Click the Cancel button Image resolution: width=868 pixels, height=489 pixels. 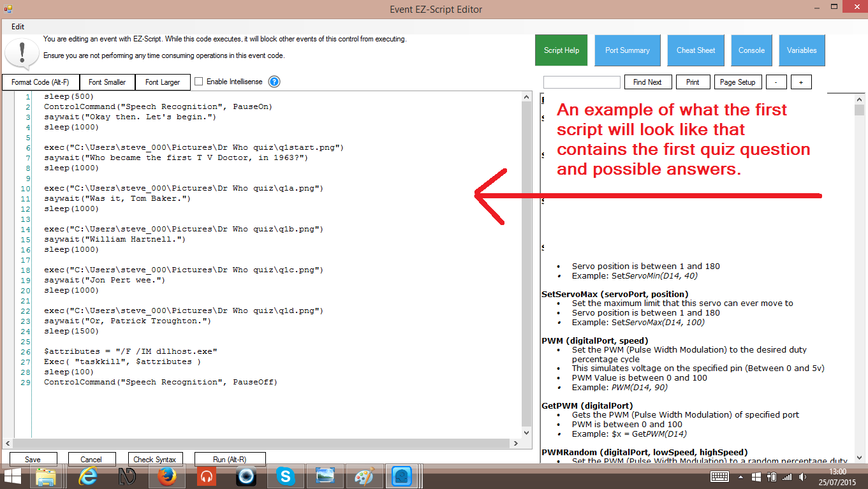91,459
